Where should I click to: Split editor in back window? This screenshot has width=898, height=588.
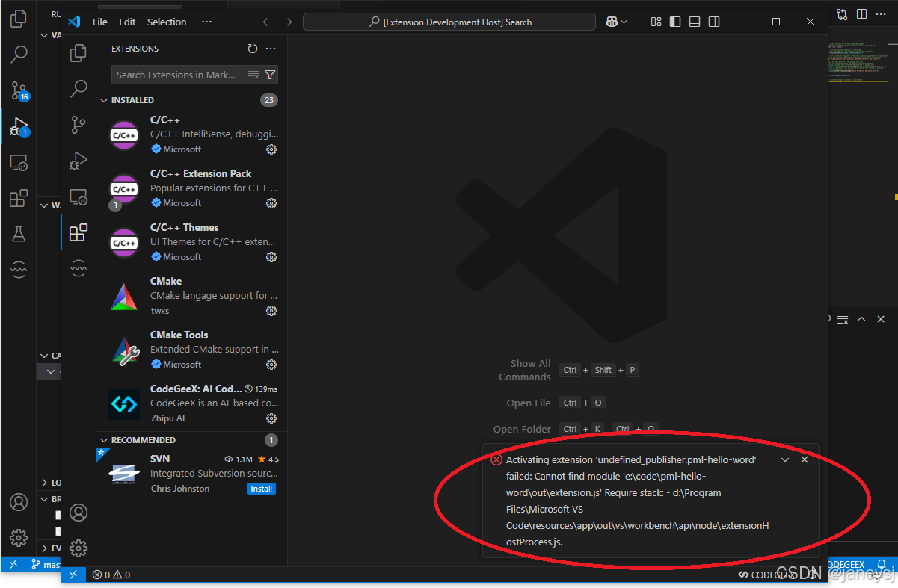(x=862, y=13)
